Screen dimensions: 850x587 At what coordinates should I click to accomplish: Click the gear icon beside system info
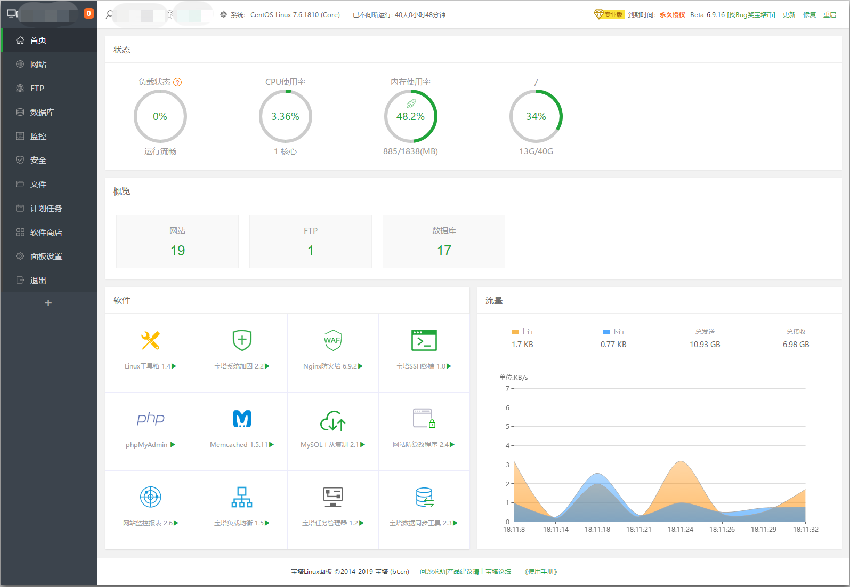tap(224, 15)
